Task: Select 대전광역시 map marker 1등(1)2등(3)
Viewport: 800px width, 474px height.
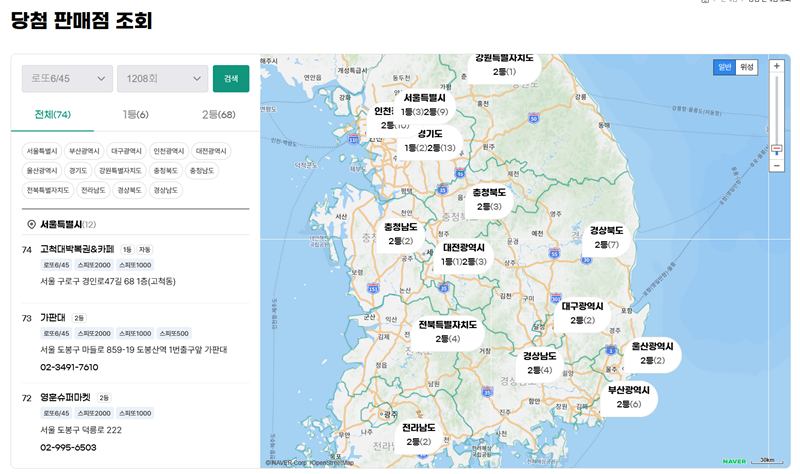Action: (x=463, y=255)
